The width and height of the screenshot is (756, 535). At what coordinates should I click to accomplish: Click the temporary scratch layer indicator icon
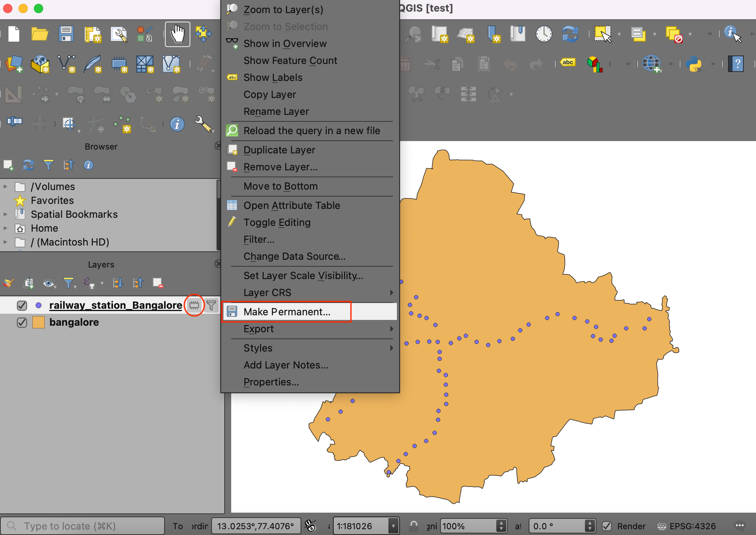pyautogui.click(x=194, y=305)
